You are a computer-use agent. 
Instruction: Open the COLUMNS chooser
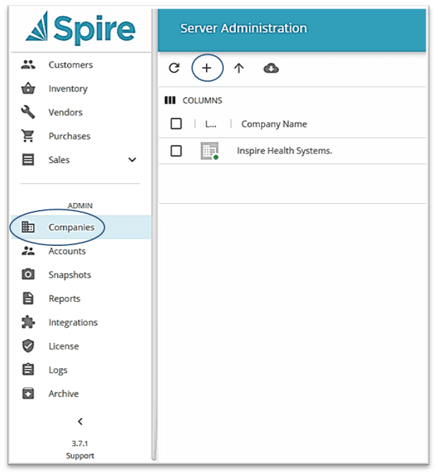193,100
